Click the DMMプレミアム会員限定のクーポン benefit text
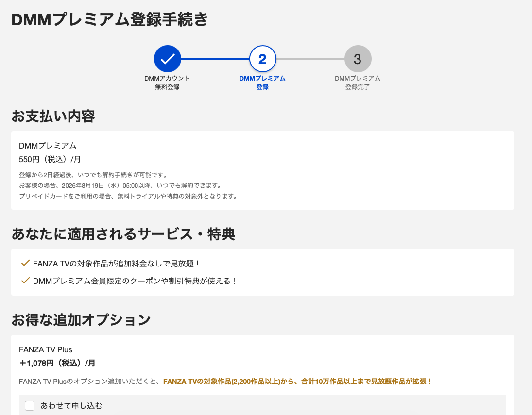 (x=136, y=281)
